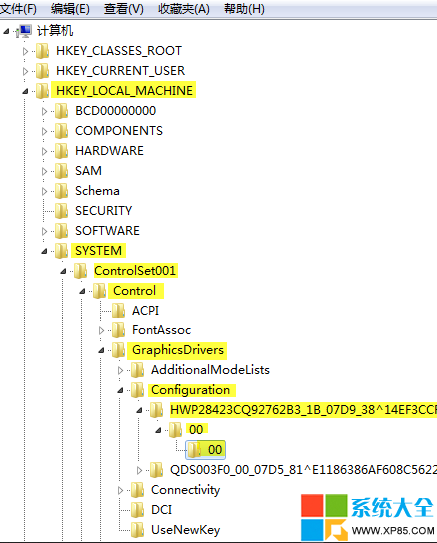
Task: Click the HARDWARE key folder icon
Action: 62,151
